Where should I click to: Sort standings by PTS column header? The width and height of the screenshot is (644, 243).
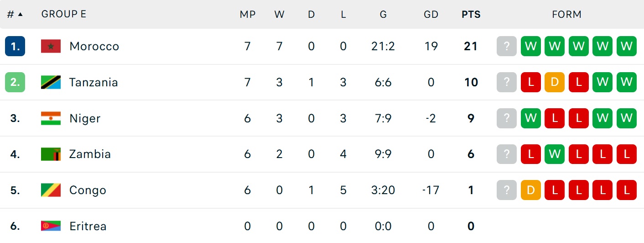click(x=471, y=14)
